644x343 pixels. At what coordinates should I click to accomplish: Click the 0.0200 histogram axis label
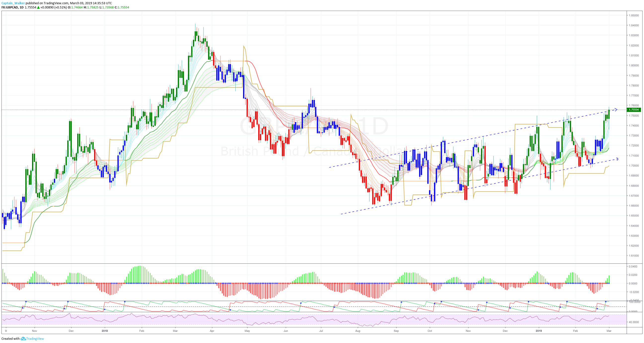coord(633,275)
